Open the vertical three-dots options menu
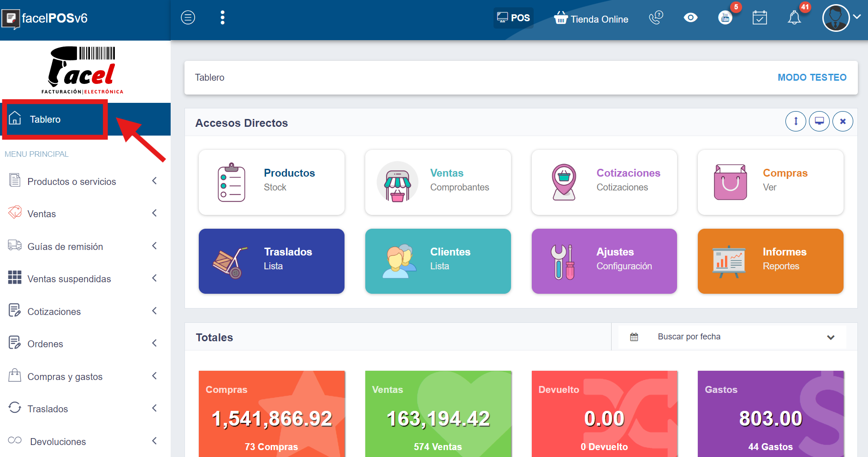 [x=223, y=18]
